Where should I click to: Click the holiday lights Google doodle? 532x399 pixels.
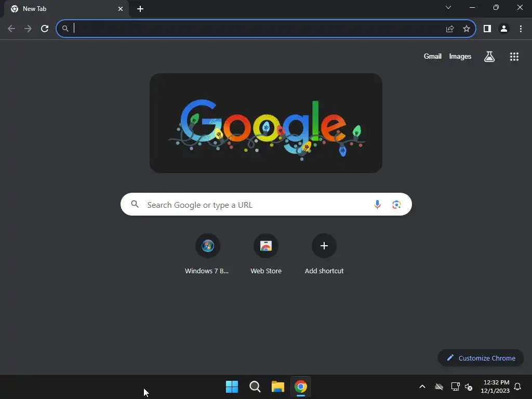click(x=266, y=123)
